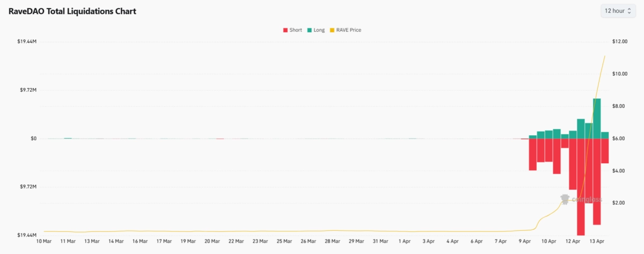The width and height of the screenshot is (644, 254).
Task: Click the tallest green long liquidation bar
Action: pos(597,118)
